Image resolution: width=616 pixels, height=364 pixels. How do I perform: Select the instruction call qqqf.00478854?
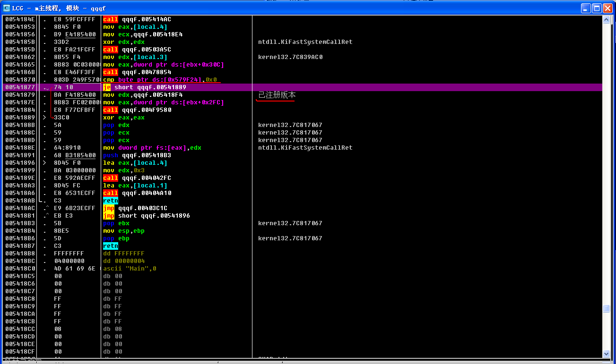(x=137, y=72)
